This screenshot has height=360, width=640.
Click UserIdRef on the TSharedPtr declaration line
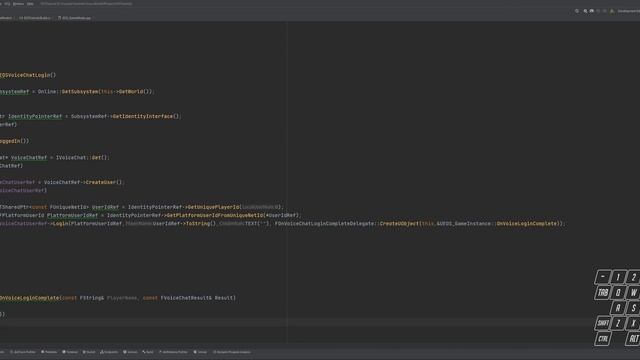(x=105, y=207)
